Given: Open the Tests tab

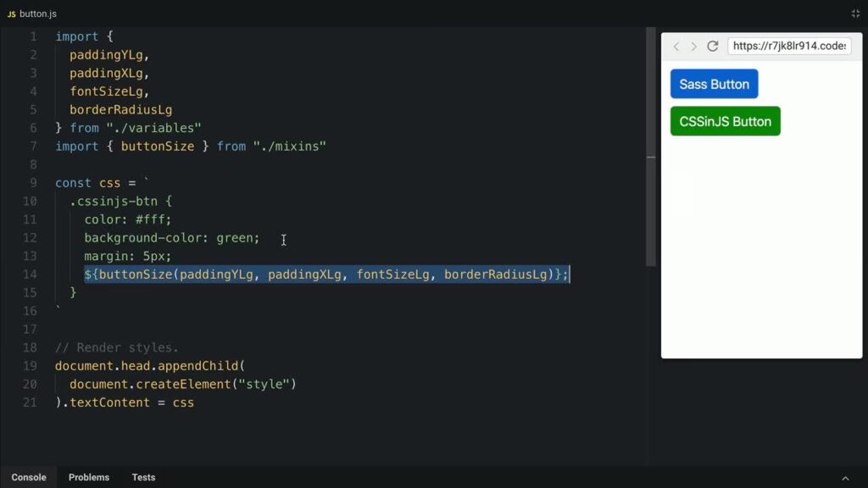Looking at the screenshot, I should pos(143,477).
